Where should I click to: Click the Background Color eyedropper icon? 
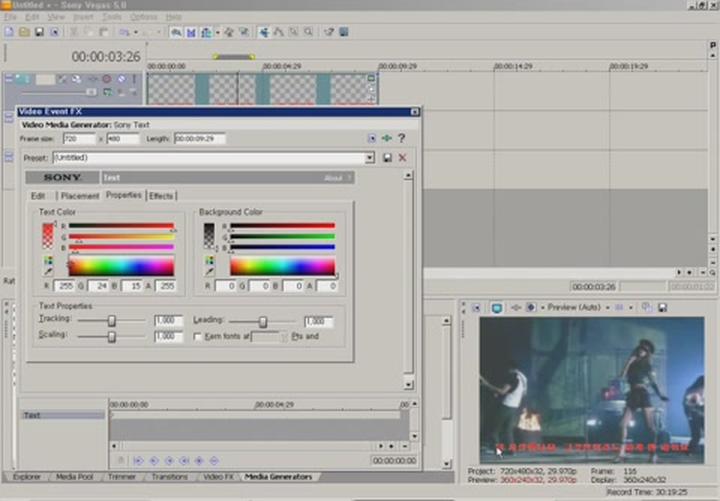(x=209, y=271)
